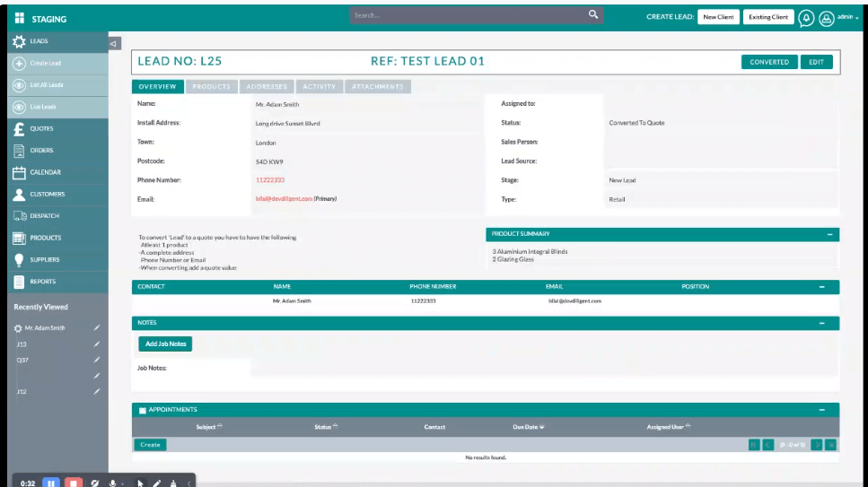Switch to the Activity tab

click(320, 87)
